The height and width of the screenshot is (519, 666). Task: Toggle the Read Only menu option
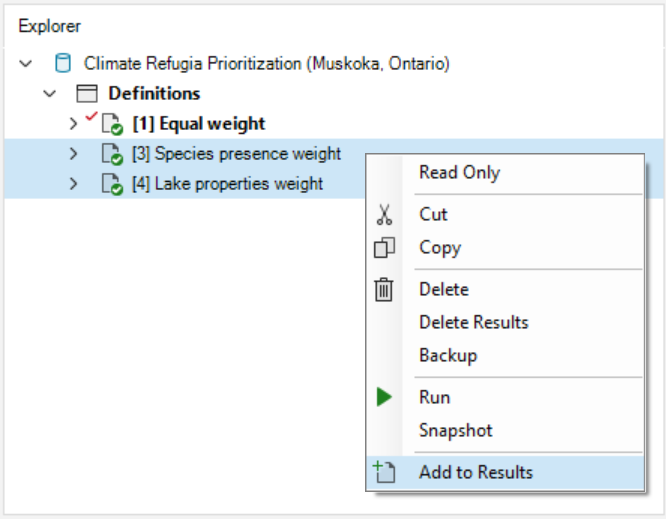click(459, 172)
